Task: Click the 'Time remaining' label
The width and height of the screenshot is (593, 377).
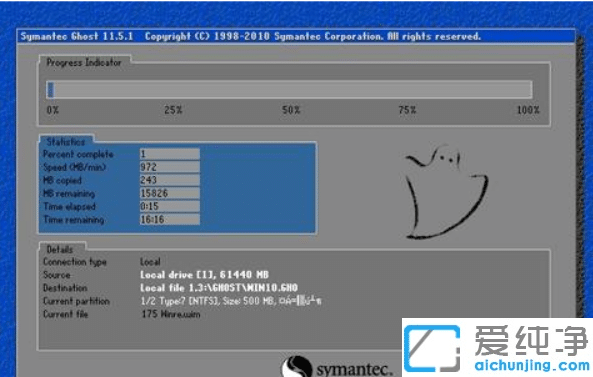Action: pos(73,220)
